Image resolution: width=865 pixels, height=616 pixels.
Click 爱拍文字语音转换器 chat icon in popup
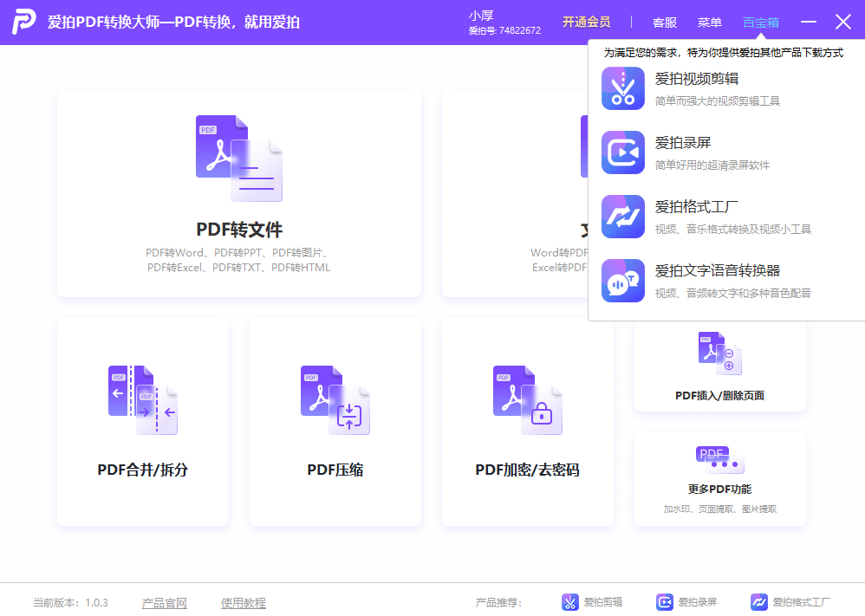point(623,280)
